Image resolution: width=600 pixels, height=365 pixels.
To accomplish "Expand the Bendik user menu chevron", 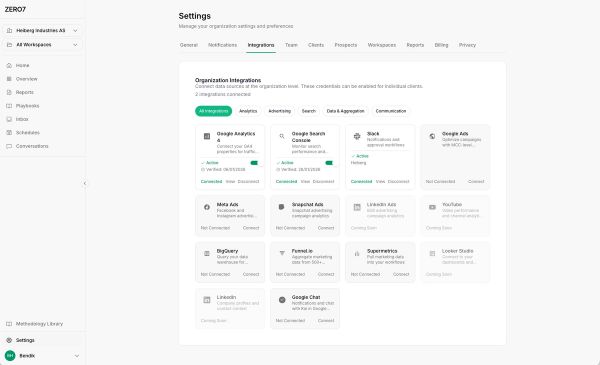I will 77,356.
